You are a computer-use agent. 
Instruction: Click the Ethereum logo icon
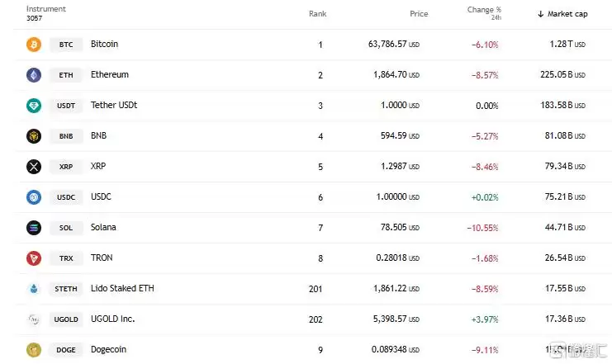point(34,75)
